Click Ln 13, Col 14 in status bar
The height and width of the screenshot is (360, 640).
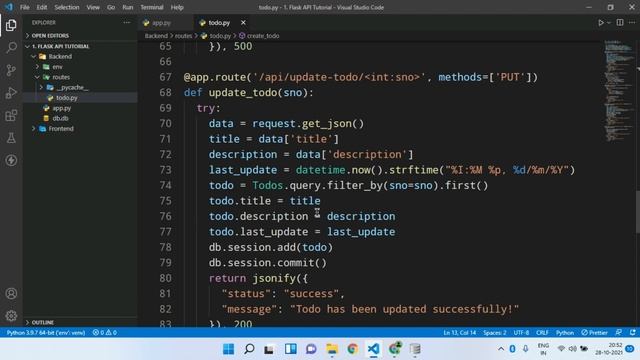coord(460,333)
